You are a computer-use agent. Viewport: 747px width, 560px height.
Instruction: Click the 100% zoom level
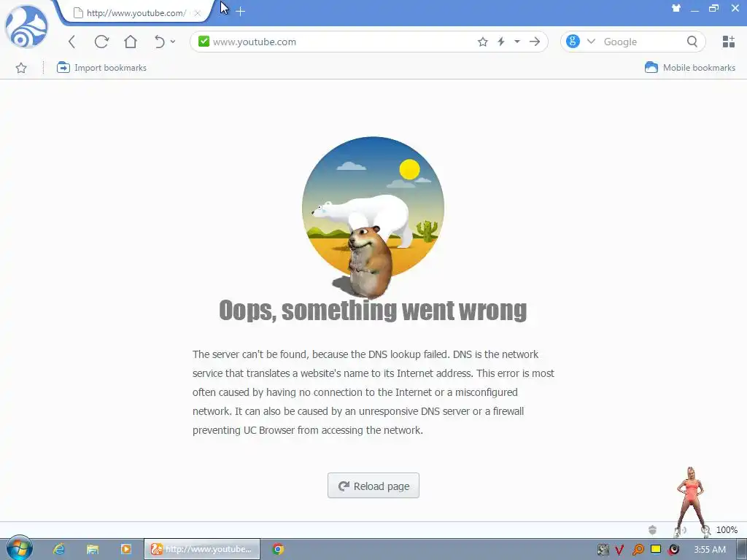click(727, 530)
